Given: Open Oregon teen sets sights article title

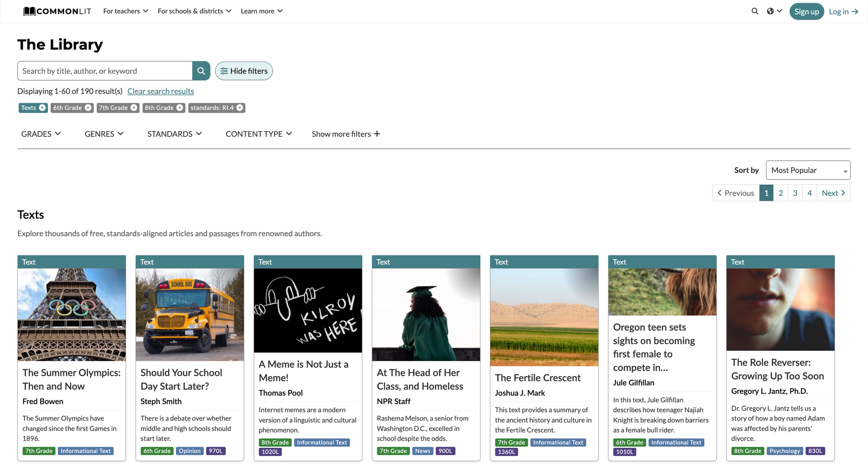Looking at the screenshot, I should coord(654,347).
